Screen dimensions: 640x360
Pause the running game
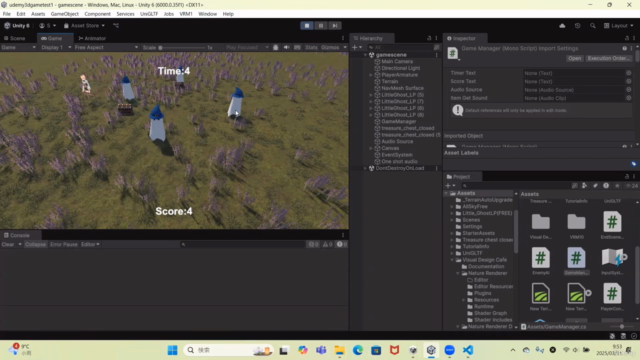click(x=321, y=25)
